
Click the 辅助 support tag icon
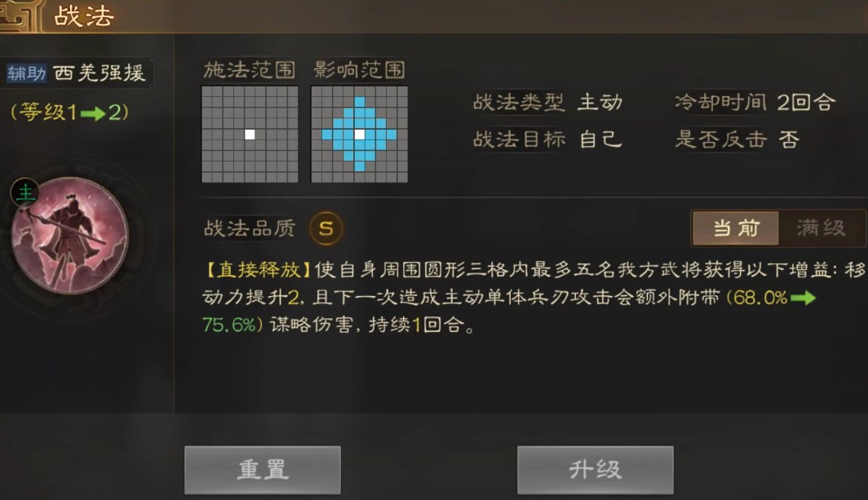tap(26, 73)
